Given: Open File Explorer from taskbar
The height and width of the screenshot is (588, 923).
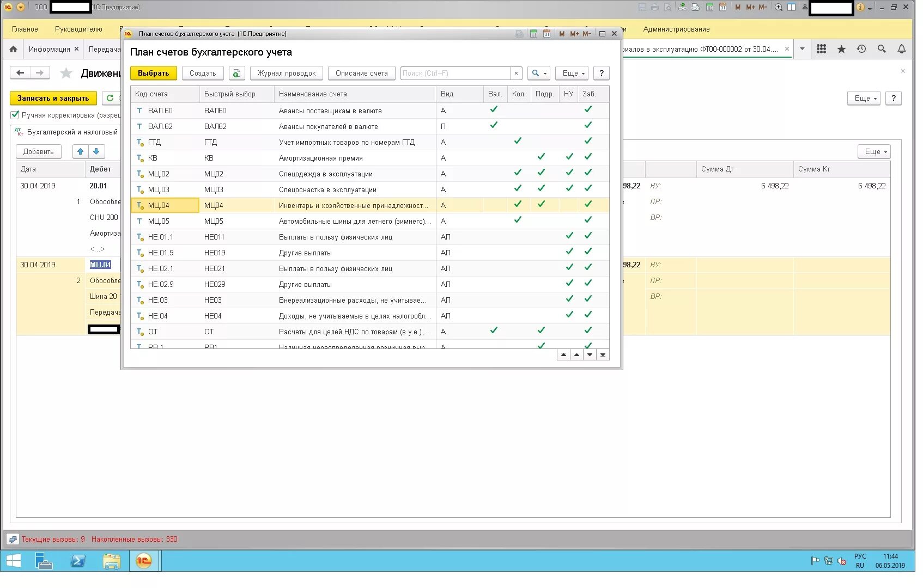Looking at the screenshot, I should pos(112,561).
